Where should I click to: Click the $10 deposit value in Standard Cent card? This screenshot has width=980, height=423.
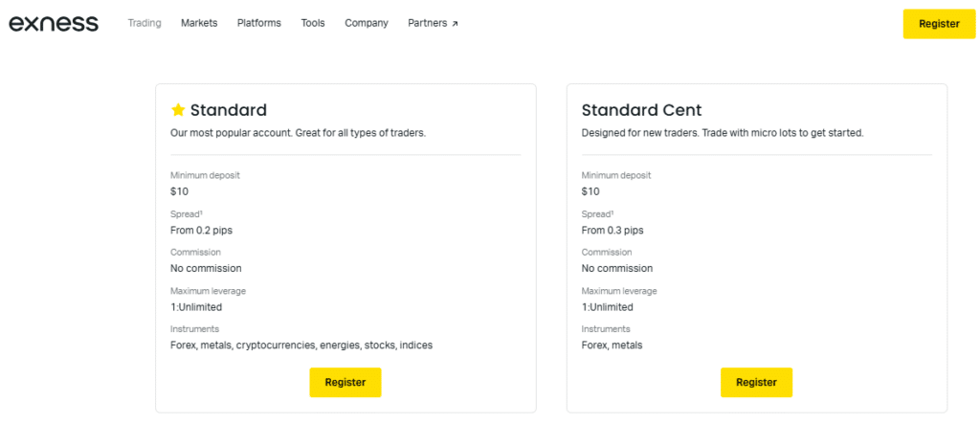tap(590, 191)
